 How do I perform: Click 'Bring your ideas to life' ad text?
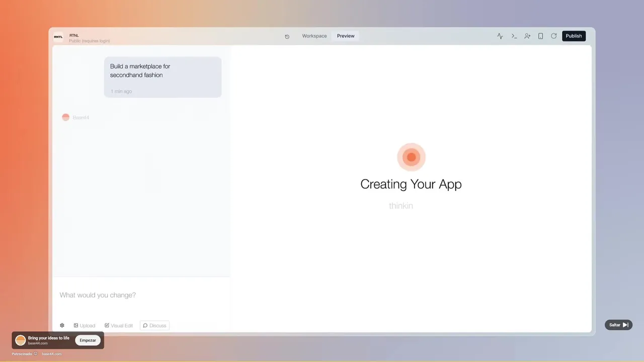49,338
